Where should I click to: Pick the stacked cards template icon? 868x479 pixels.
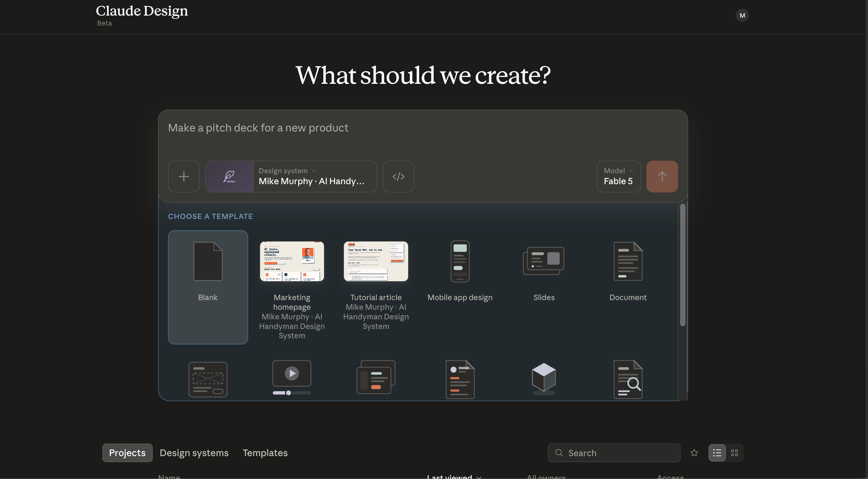(376, 377)
